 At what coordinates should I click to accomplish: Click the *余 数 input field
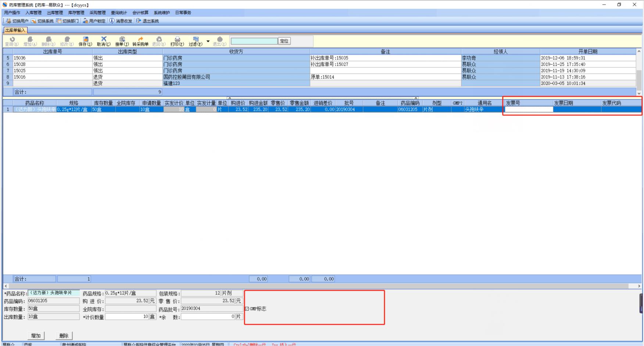click(x=208, y=317)
